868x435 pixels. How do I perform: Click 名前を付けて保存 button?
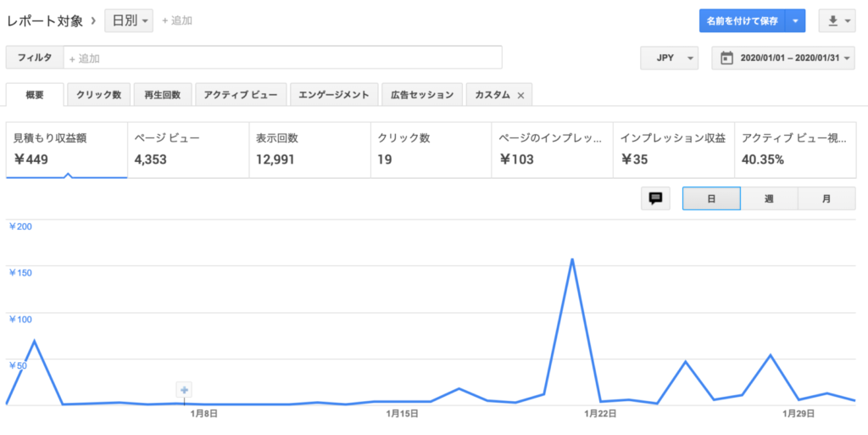[742, 20]
